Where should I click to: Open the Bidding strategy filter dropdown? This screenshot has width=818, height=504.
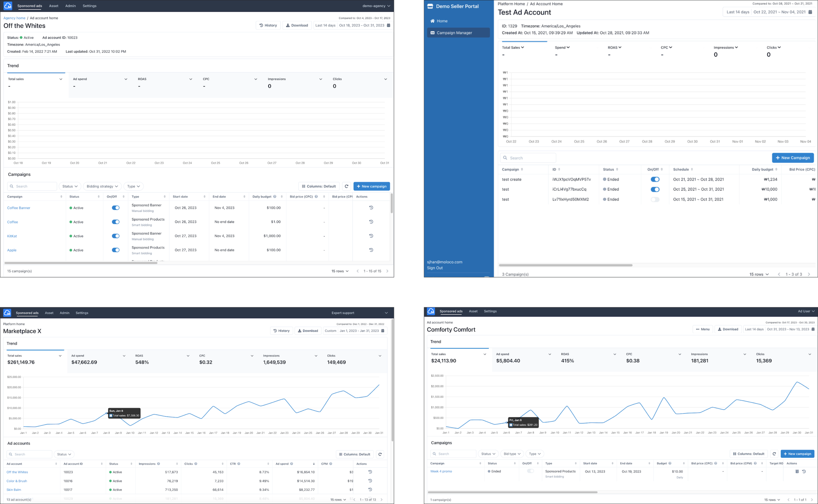[x=102, y=186]
